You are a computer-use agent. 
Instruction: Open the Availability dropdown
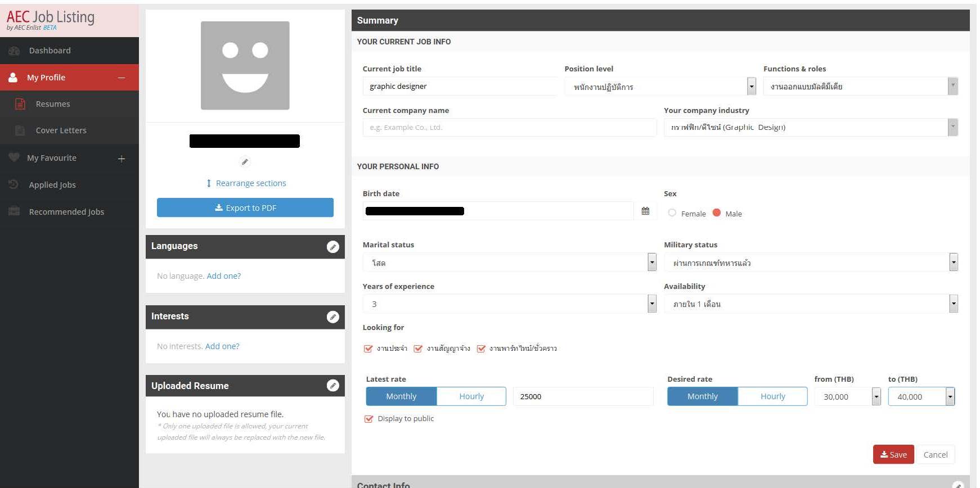pyautogui.click(x=811, y=304)
